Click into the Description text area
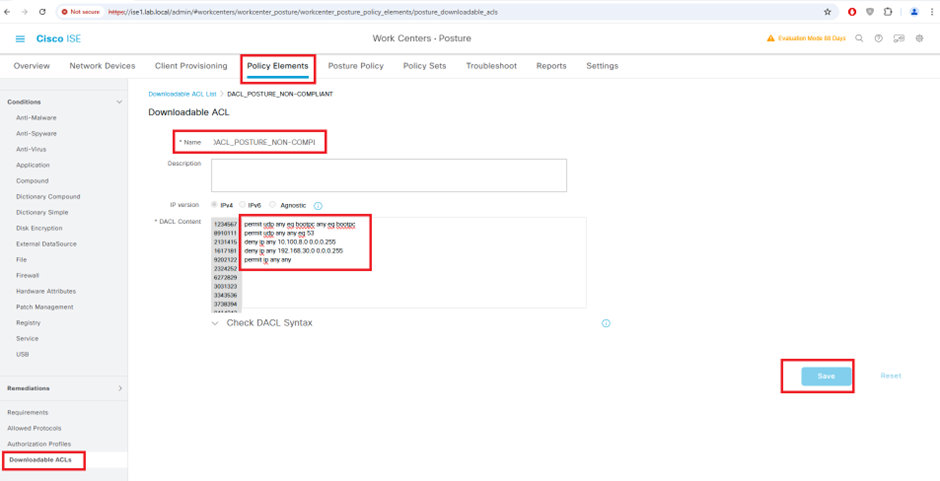Viewport: 940px width, 481px height. (388, 175)
